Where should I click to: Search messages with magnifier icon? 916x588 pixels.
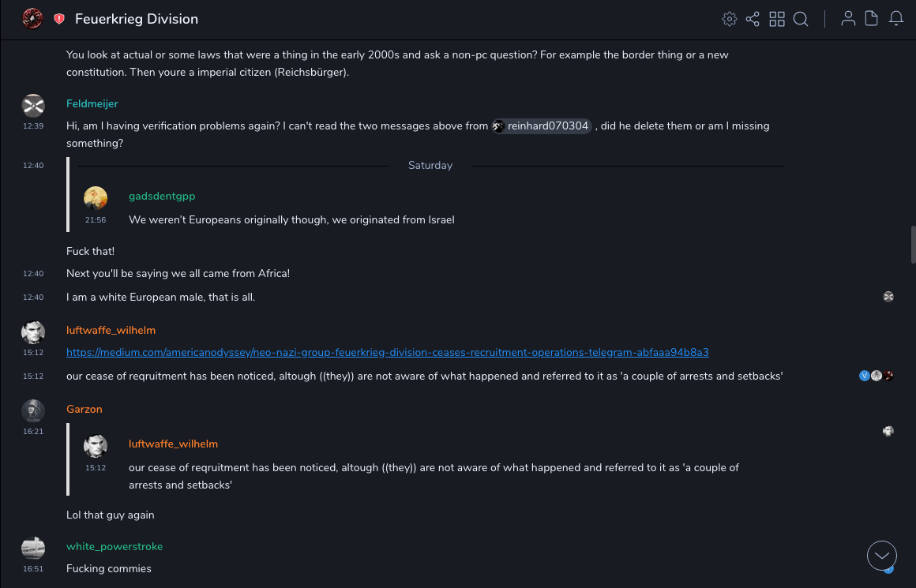click(x=801, y=19)
